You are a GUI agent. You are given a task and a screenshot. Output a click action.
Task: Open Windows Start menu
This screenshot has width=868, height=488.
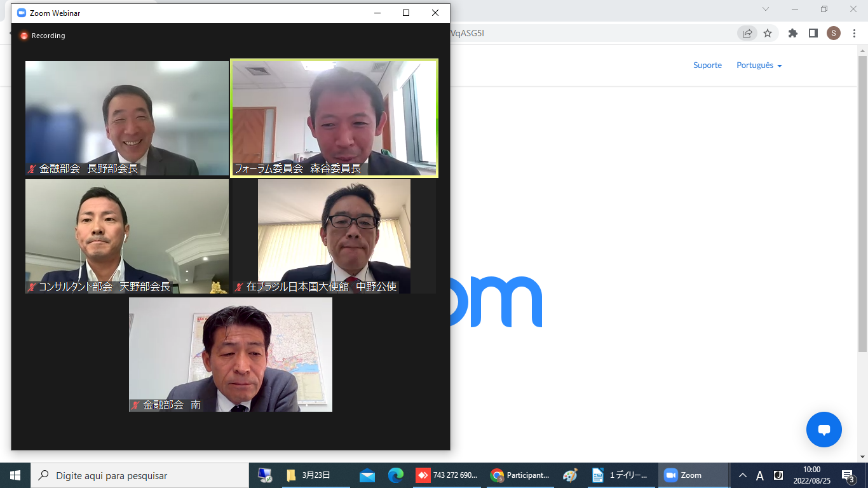point(15,475)
